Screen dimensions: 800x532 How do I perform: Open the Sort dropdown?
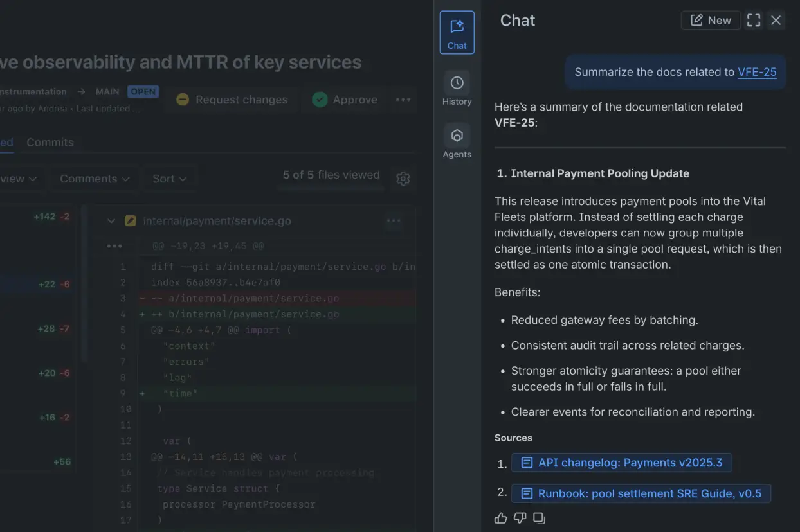coord(169,179)
